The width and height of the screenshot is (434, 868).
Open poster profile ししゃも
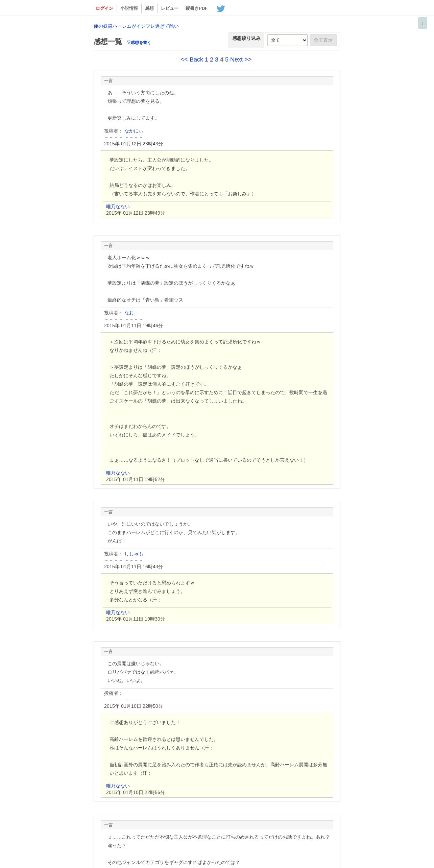coord(134,554)
